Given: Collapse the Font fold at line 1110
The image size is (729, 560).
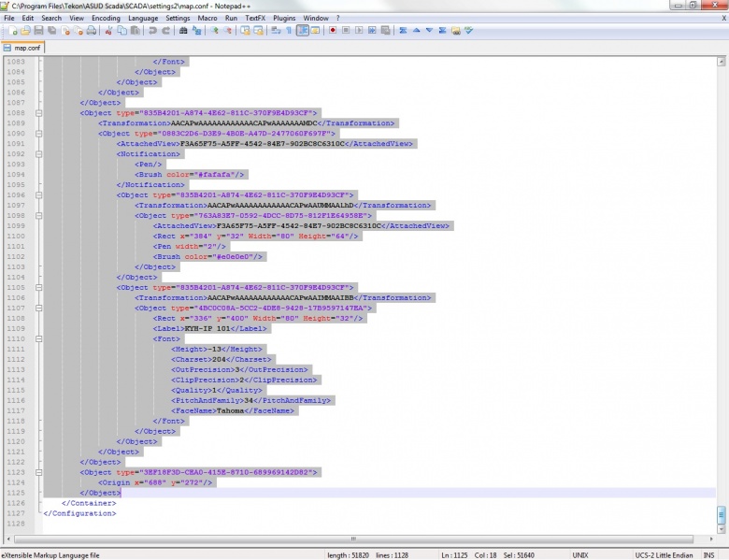Looking at the screenshot, I should coord(38,338).
